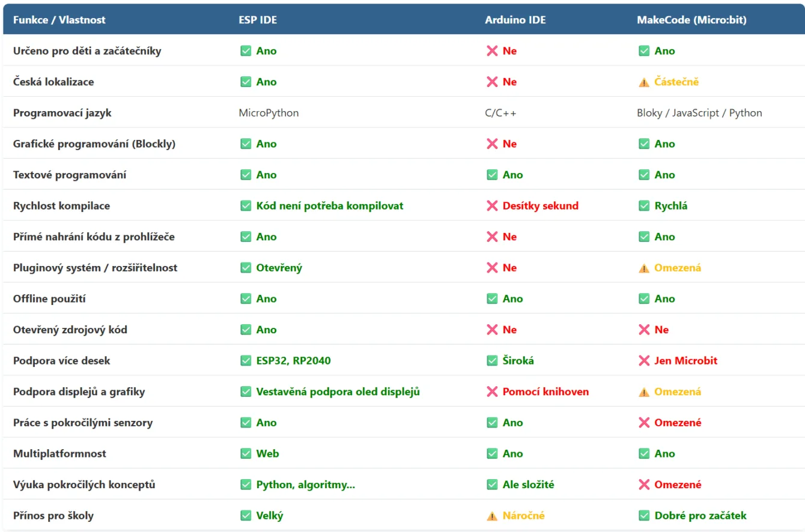Click text "Velký" in Přínos pro školy row

[x=270, y=516]
